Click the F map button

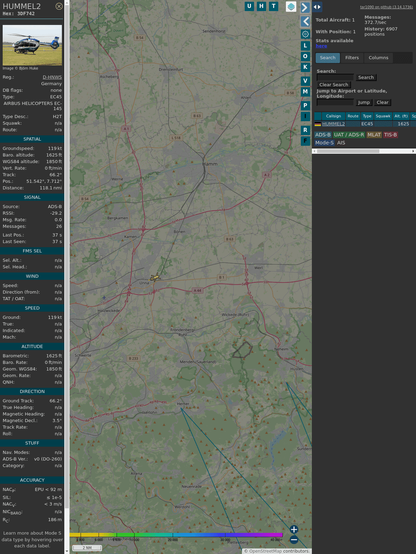[305, 141]
